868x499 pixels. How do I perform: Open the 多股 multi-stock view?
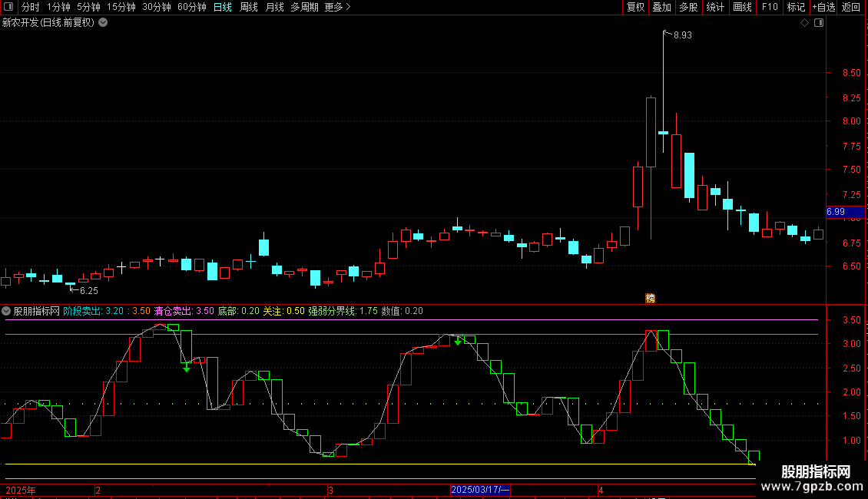(x=688, y=7)
